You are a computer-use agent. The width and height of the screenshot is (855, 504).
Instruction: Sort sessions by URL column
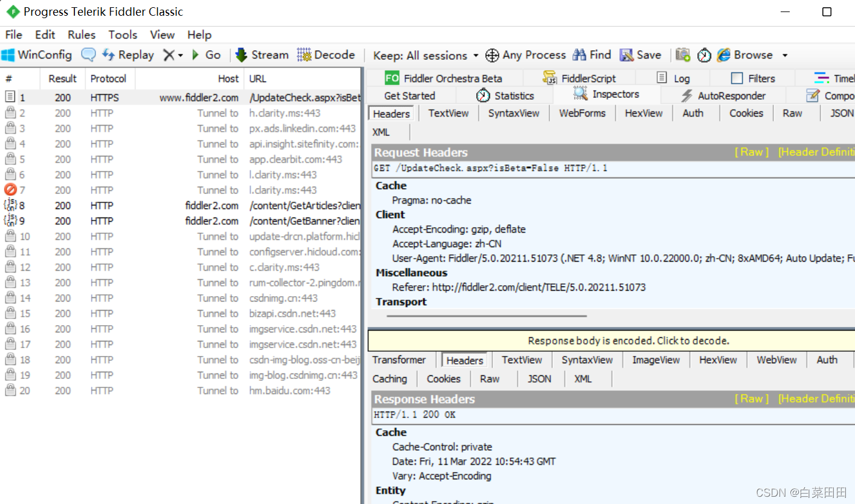(302, 79)
